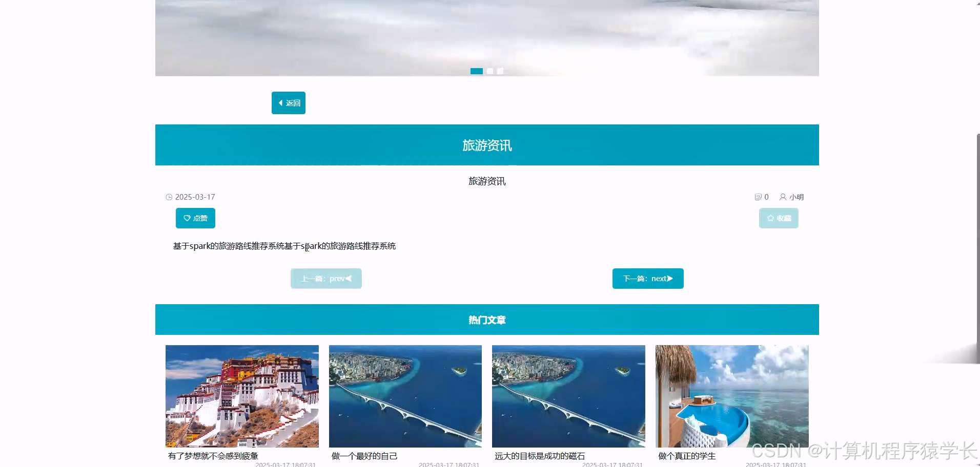Screen dimensions: 980x467
Task: Open article 远大的目标是成功的磁石
Action: [x=540, y=456]
